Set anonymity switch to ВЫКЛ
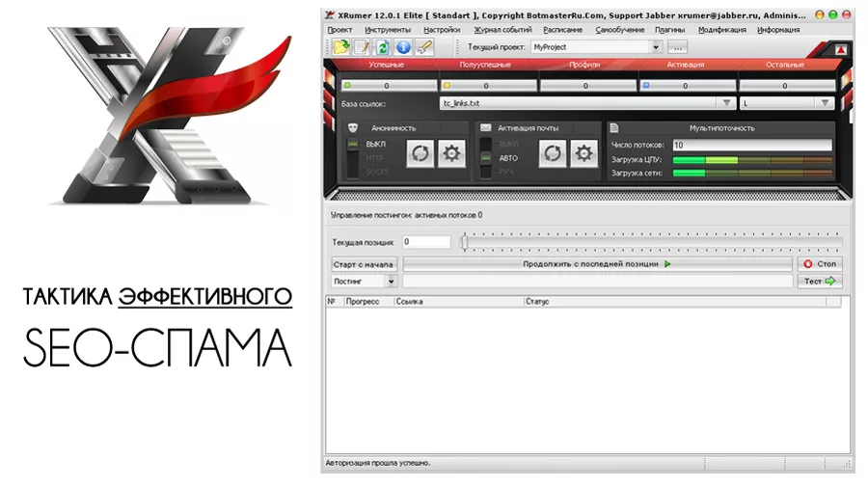This screenshot has height=486, width=868. point(375,144)
